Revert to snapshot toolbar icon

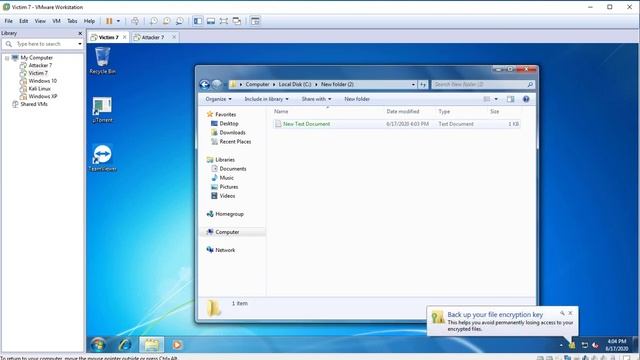point(167,21)
